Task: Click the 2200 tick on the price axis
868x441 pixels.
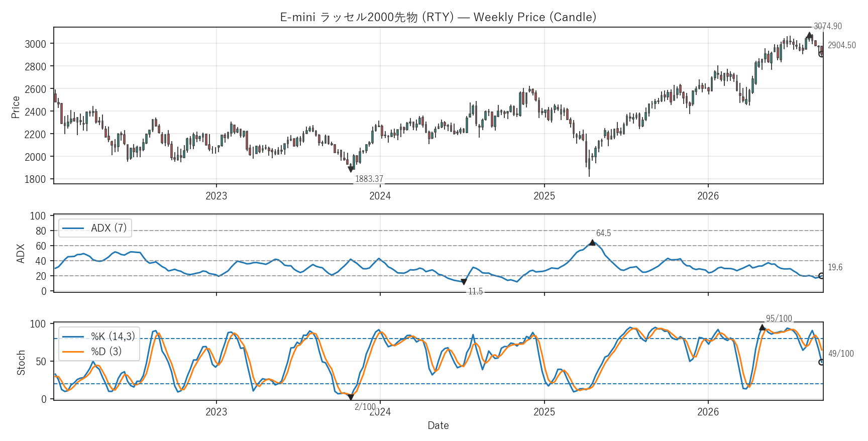Action: 36,135
